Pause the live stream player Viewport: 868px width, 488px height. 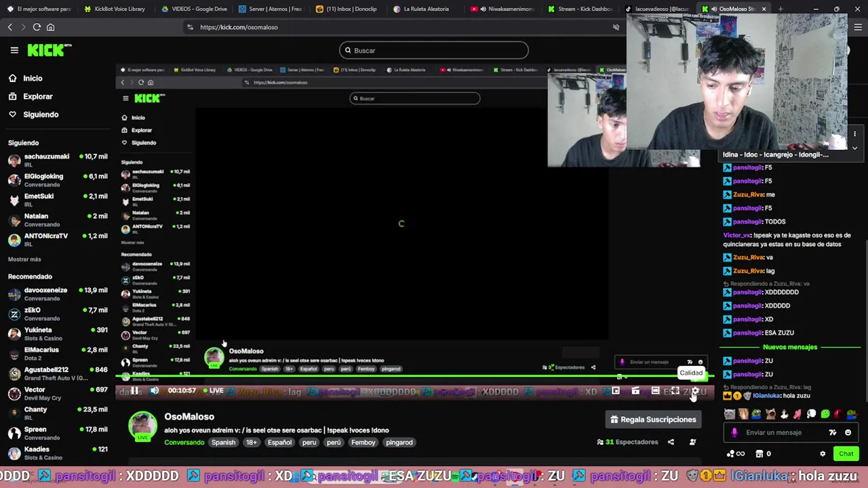[x=135, y=391]
